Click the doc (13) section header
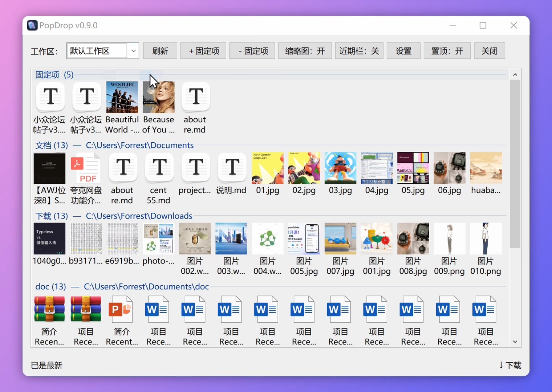552x392 pixels. (122, 287)
